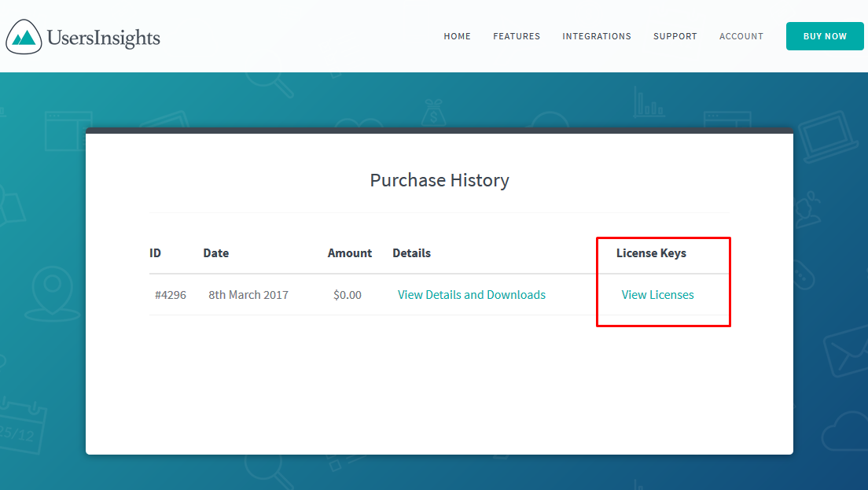Navigate to the Support page
Viewport: 868px width, 490px height.
click(675, 36)
